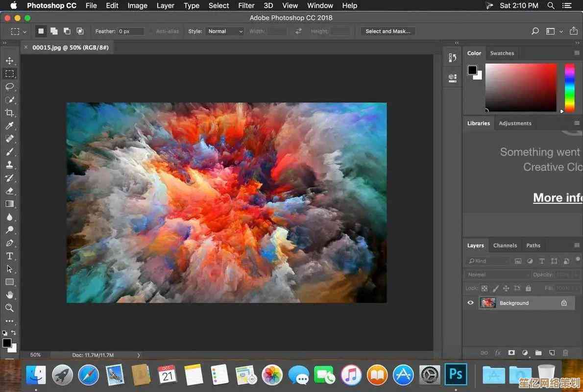Select the Horizontal Type tool
This screenshot has width=583, height=392.
[9, 256]
